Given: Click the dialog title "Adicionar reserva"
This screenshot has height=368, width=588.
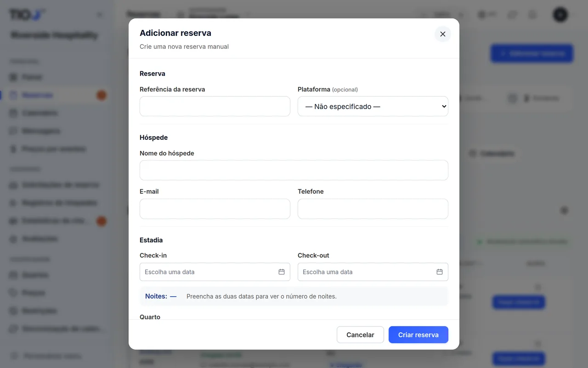Looking at the screenshot, I should point(175,33).
